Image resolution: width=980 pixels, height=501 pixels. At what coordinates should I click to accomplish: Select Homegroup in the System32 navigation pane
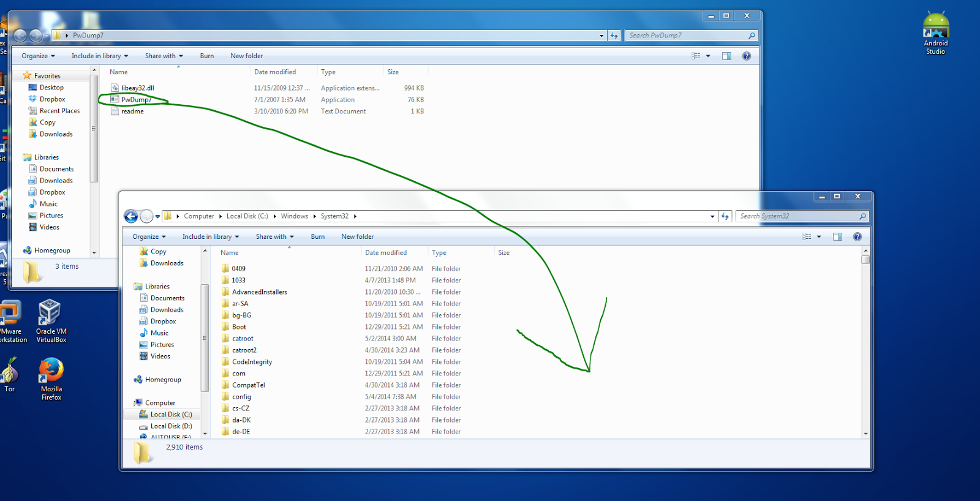coord(157,380)
